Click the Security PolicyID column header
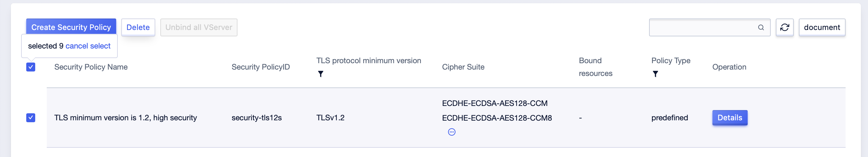The height and width of the screenshot is (157, 868). point(261,67)
